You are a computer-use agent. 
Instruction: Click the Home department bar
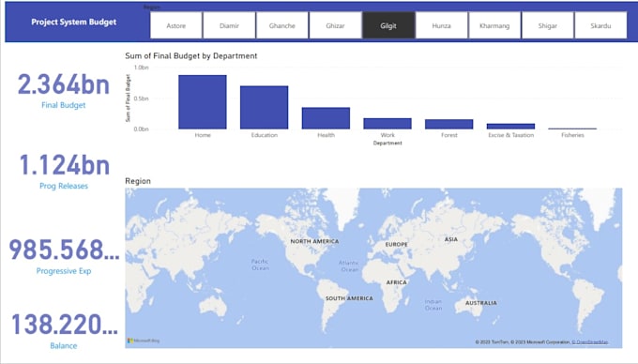coord(203,102)
